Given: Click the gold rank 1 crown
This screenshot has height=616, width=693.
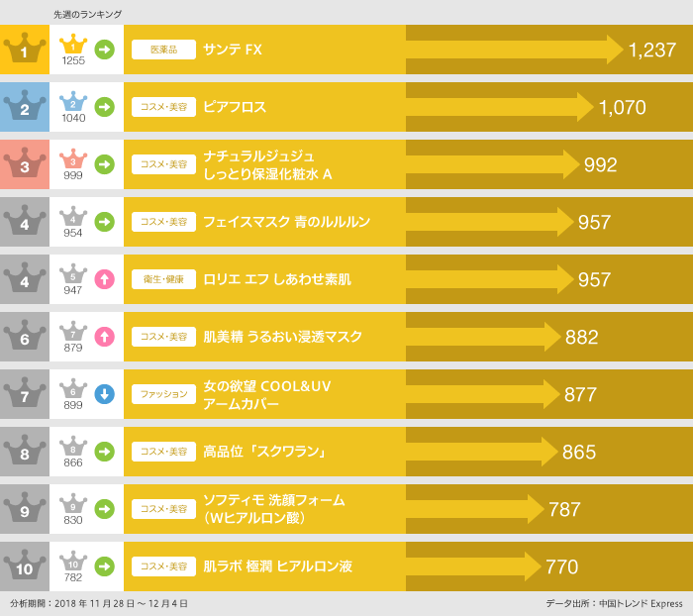Looking at the screenshot, I should [x=24, y=50].
